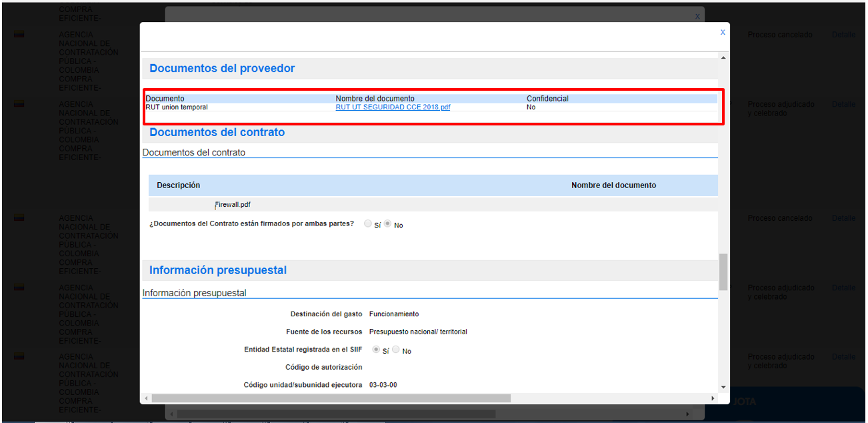Open the RUT UT SEGURIDAD CCE 2018.pdf link
Viewport: 868px width, 423px height.
tap(393, 107)
